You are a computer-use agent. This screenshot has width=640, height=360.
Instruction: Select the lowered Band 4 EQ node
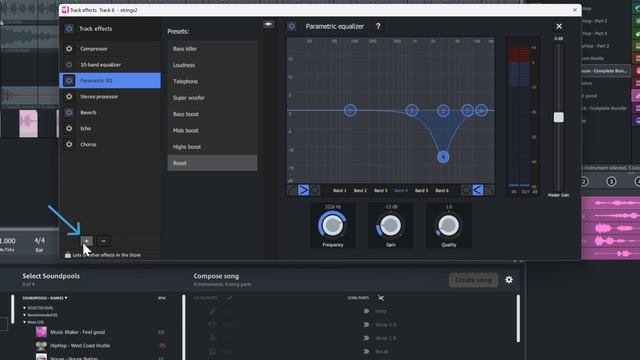click(443, 157)
